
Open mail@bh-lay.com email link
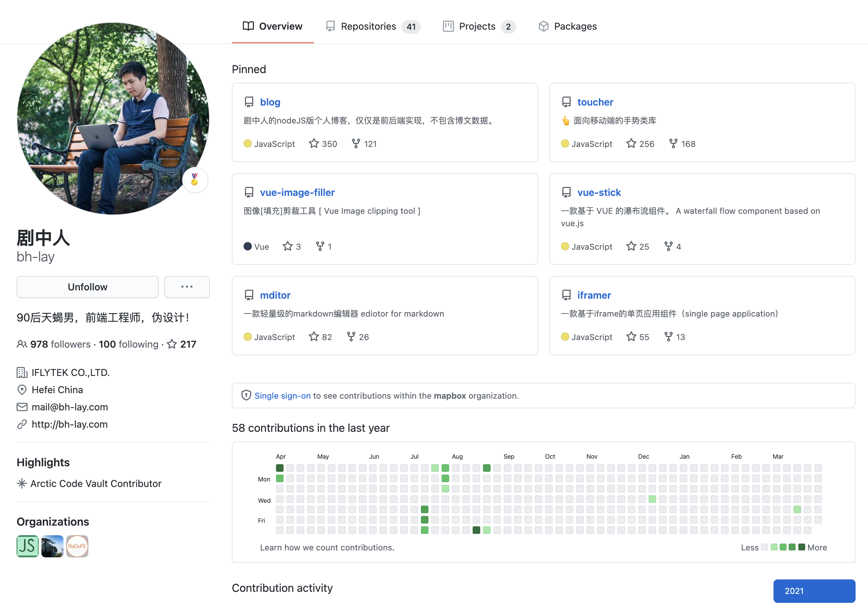tap(70, 407)
